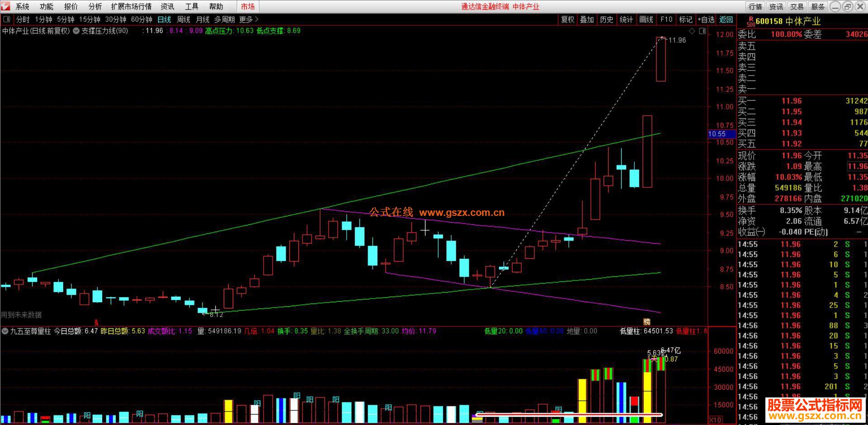
Task: Click the 8.12 low price label on the chart
Action: (216, 314)
